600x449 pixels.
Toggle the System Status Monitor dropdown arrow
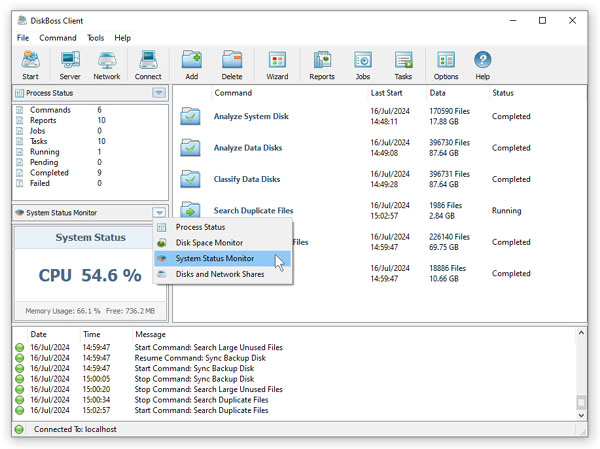(159, 212)
